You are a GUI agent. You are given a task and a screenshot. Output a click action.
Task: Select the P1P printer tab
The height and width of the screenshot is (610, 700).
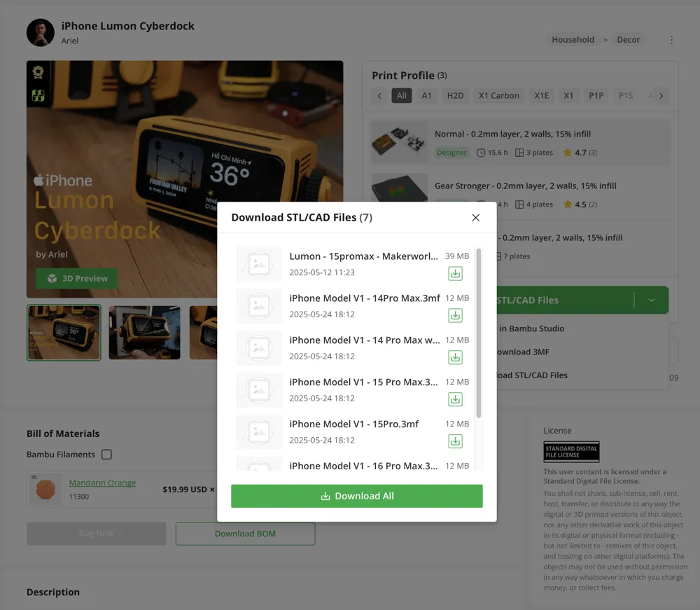tap(596, 95)
